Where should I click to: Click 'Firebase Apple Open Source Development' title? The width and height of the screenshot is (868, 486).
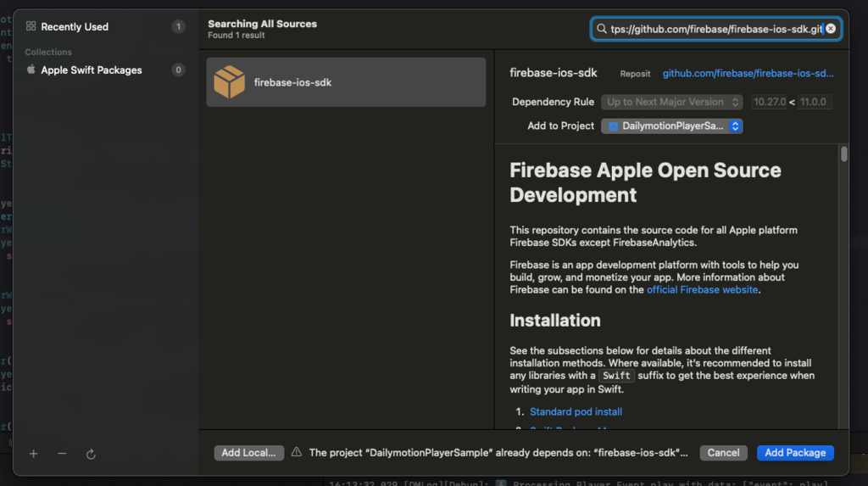tap(645, 182)
